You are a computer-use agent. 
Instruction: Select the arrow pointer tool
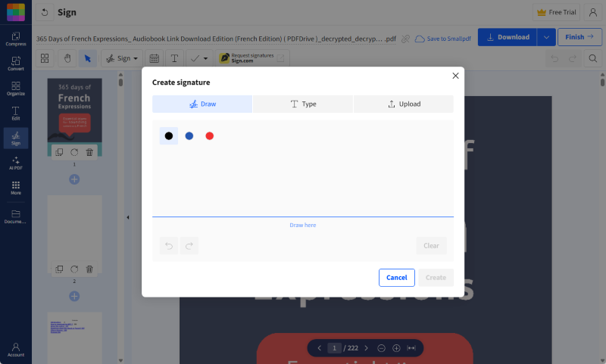tap(88, 58)
